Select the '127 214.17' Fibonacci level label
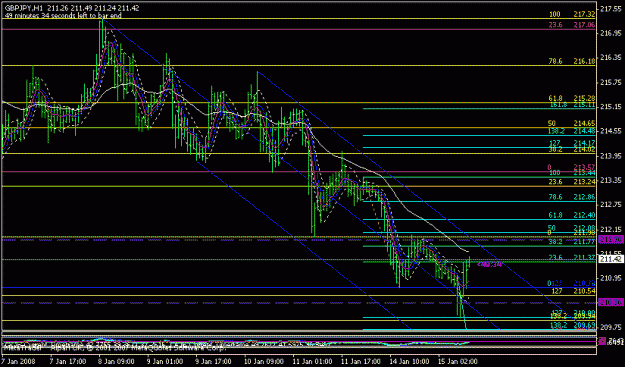Viewport: 625px width, 367px height. [572, 143]
